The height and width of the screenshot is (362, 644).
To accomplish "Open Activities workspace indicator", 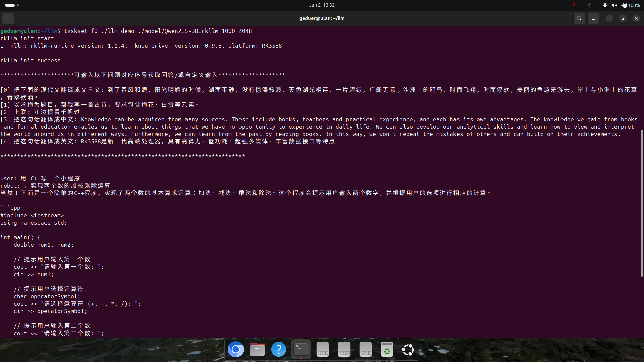I will (x=12, y=5).
